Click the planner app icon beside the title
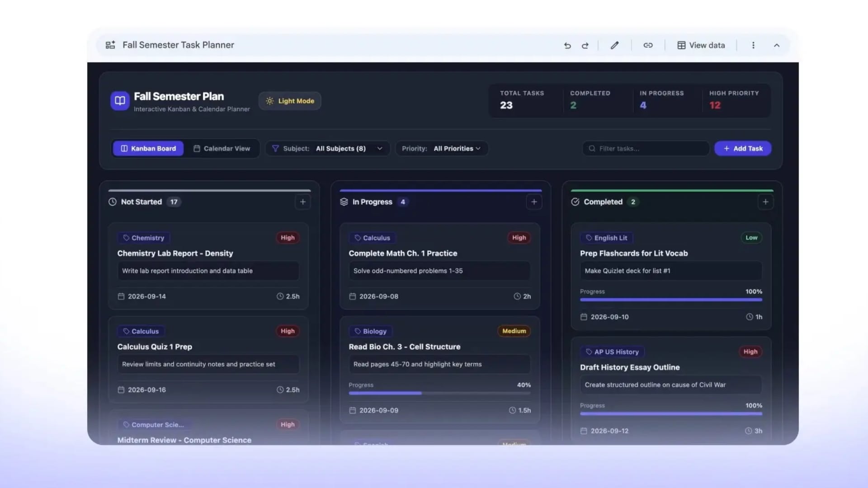 110,45
